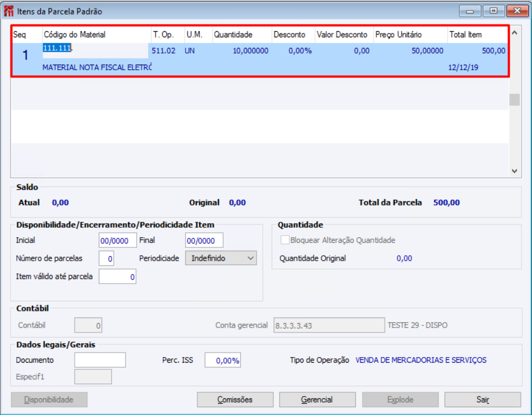This screenshot has width=532, height=415.
Task: Click into the Final date field
Action: [x=204, y=241]
